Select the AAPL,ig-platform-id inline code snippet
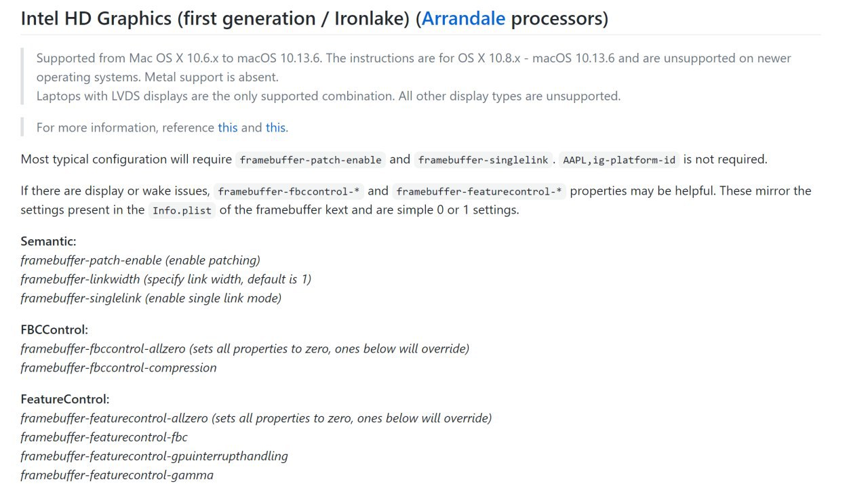The image size is (868, 484). [619, 160]
